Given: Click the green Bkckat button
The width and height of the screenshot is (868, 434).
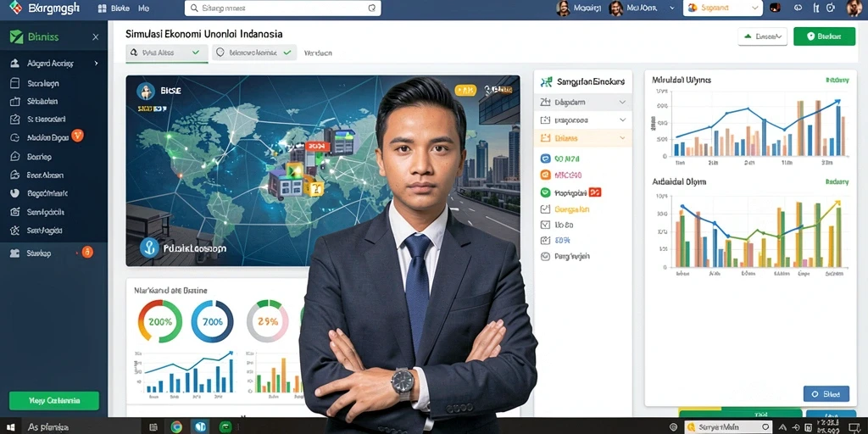Looking at the screenshot, I should pos(824,36).
